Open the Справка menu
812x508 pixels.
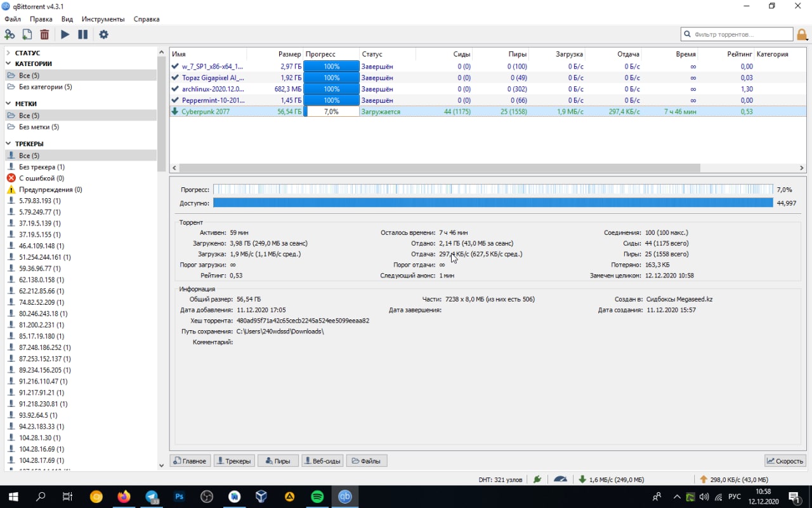(x=147, y=19)
